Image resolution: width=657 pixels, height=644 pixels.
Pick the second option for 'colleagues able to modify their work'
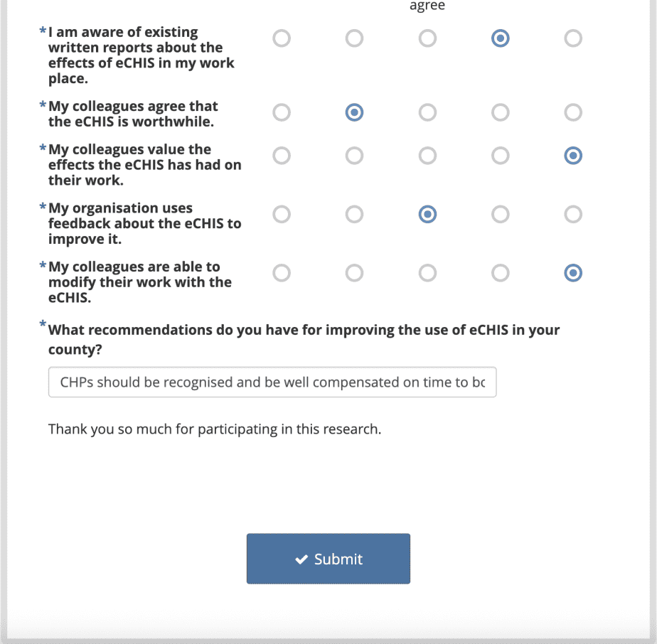(354, 273)
